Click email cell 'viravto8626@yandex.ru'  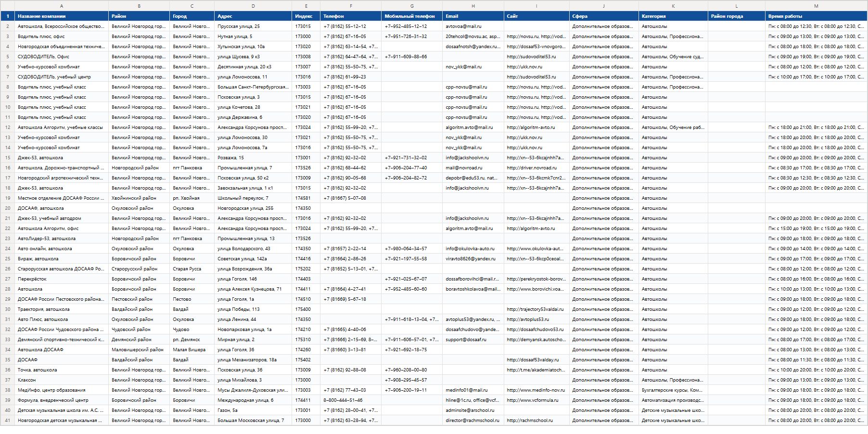473,259
